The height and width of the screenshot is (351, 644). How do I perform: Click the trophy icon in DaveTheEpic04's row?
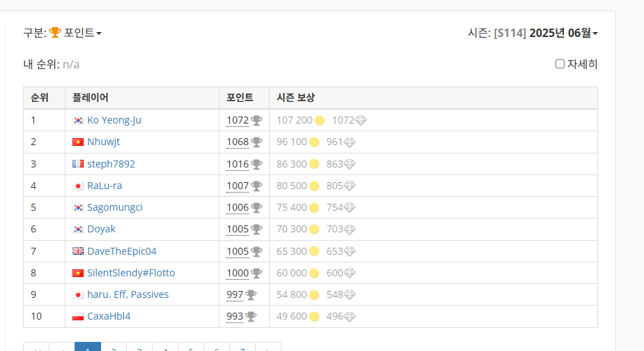click(x=256, y=251)
